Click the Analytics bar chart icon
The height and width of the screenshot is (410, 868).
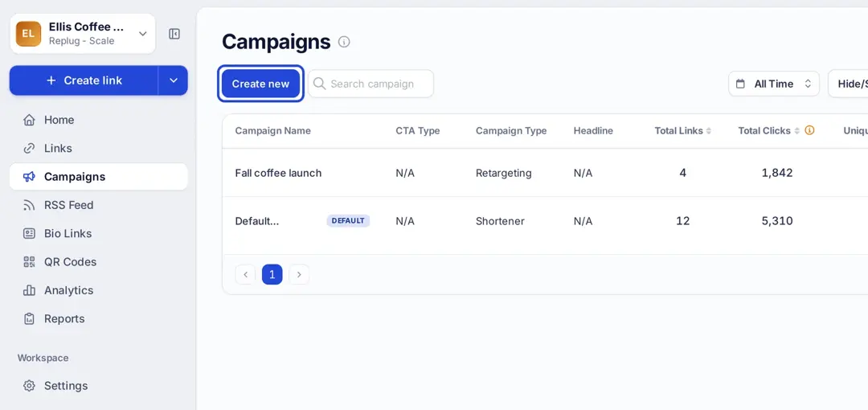point(29,290)
